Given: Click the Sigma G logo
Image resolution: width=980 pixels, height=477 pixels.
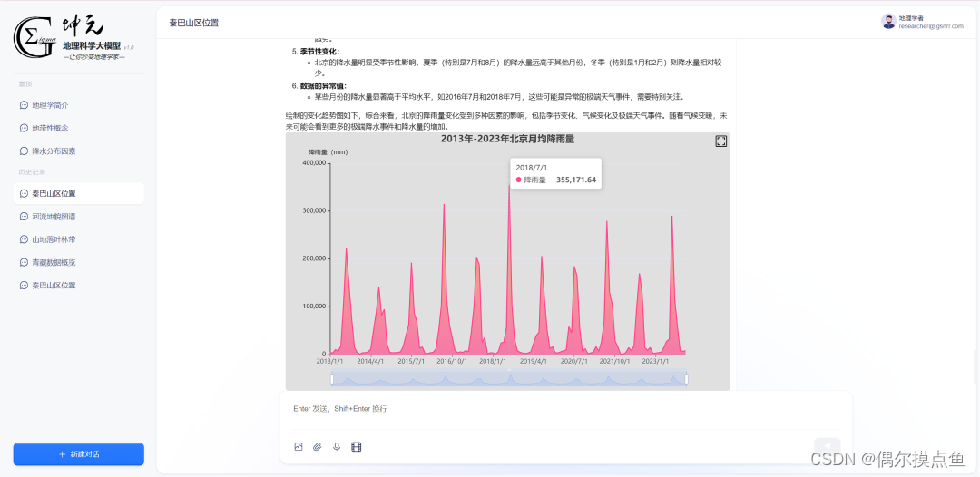Looking at the screenshot, I should pyautogui.click(x=37, y=37).
